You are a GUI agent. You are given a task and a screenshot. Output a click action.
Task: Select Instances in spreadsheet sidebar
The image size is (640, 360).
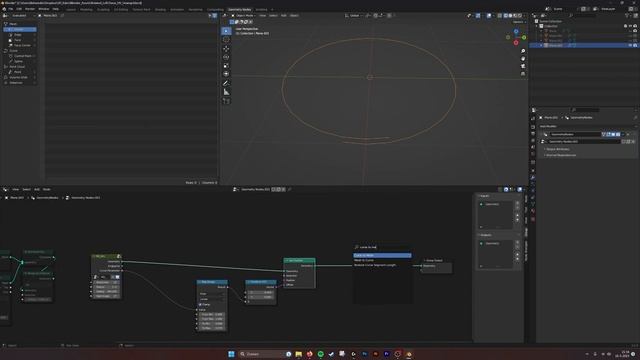coord(19,82)
